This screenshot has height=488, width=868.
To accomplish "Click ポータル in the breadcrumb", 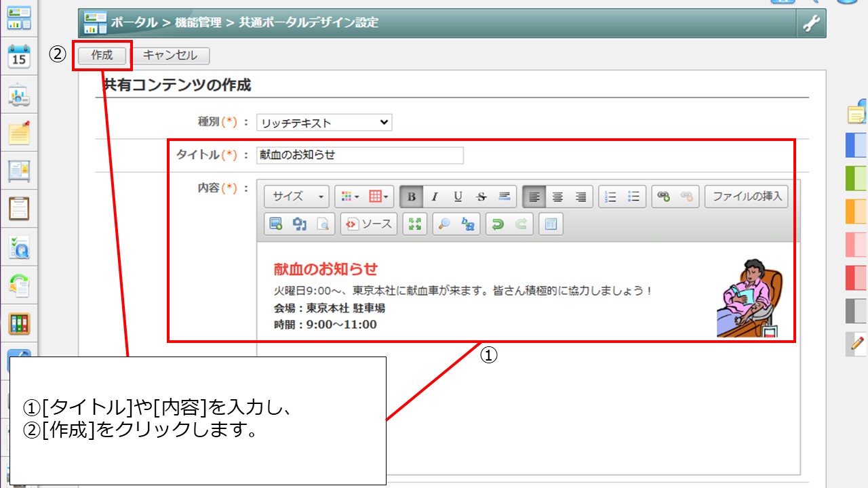I will (134, 23).
